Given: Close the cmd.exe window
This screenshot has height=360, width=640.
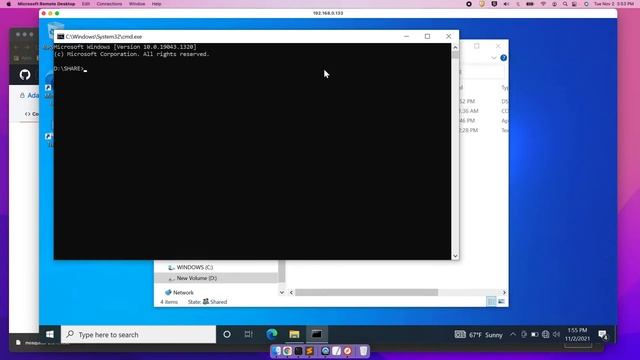Looking at the screenshot, I should pyautogui.click(x=449, y=36).
